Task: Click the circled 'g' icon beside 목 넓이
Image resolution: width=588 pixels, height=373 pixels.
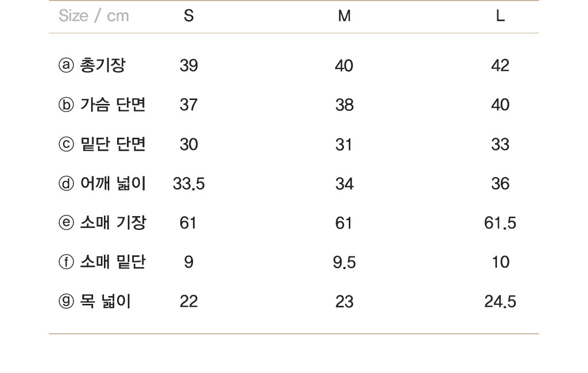Action: pos(66,301)
